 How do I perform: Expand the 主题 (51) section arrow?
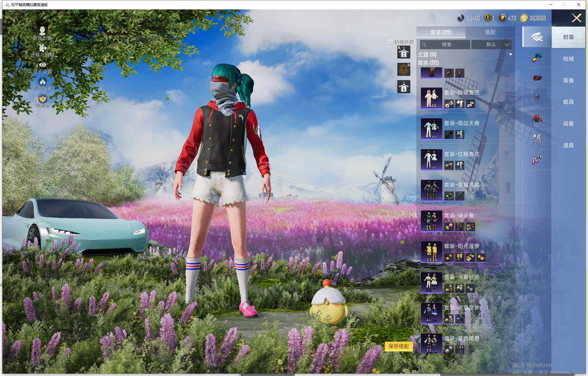pos(511,55)
